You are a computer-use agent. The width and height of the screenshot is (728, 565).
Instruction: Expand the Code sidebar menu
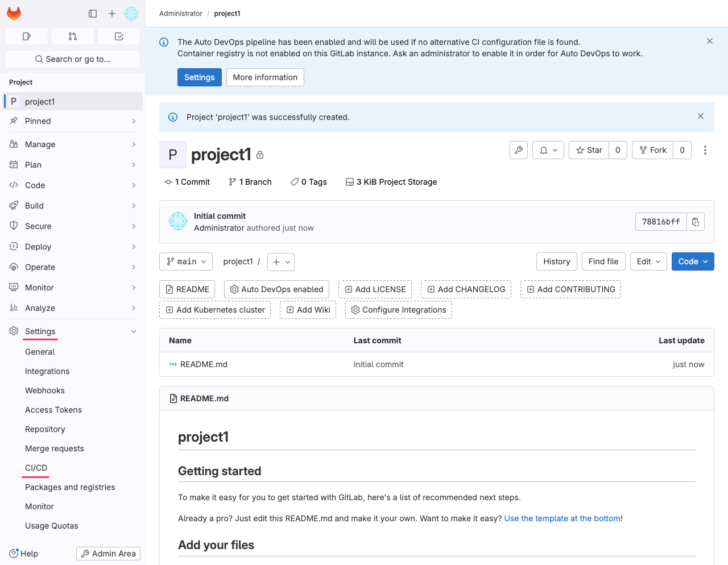[73, 185]
